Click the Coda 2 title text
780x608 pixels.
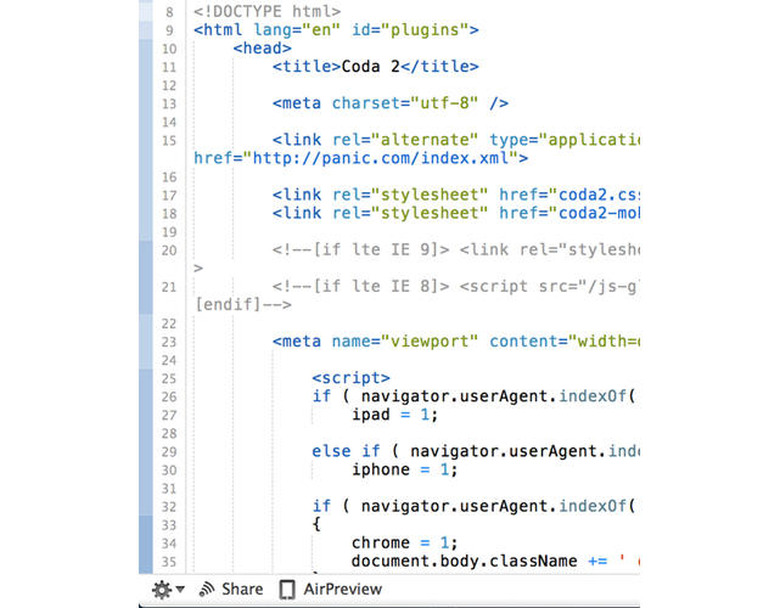[371, 66]
